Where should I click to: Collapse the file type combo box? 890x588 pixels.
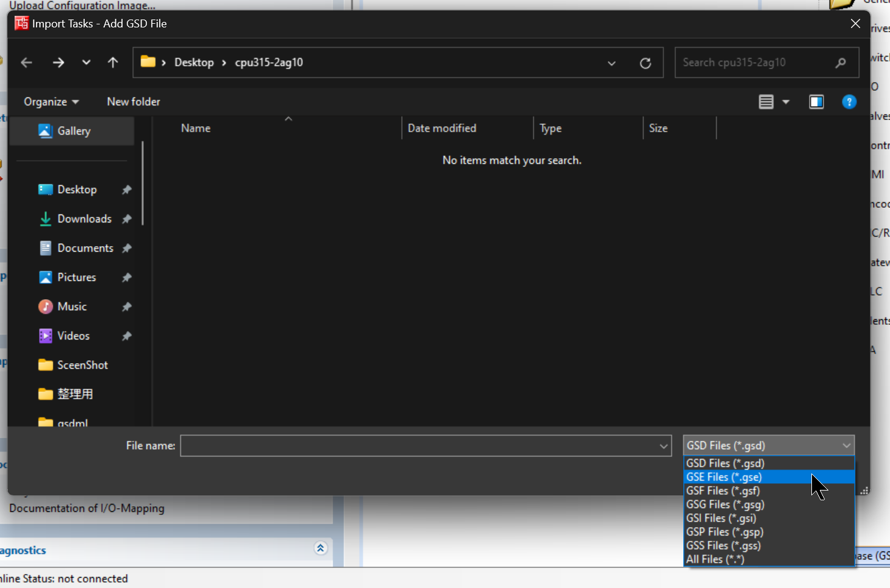coord(769,445)
